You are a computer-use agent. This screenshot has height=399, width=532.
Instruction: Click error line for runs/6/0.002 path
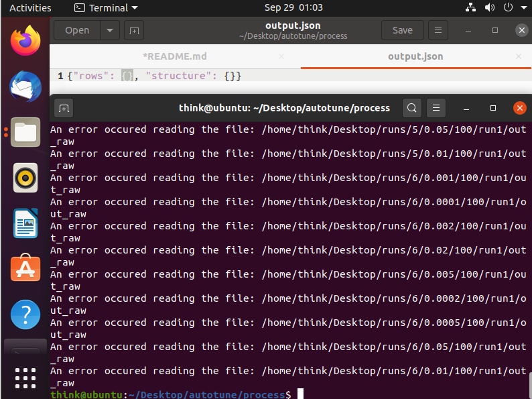click(288, 232)
